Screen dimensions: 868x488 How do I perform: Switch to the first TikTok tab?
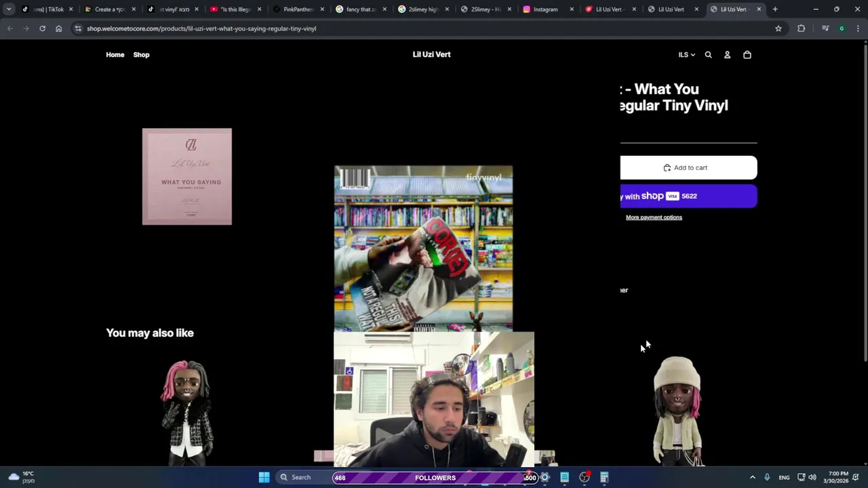[46, 9]
